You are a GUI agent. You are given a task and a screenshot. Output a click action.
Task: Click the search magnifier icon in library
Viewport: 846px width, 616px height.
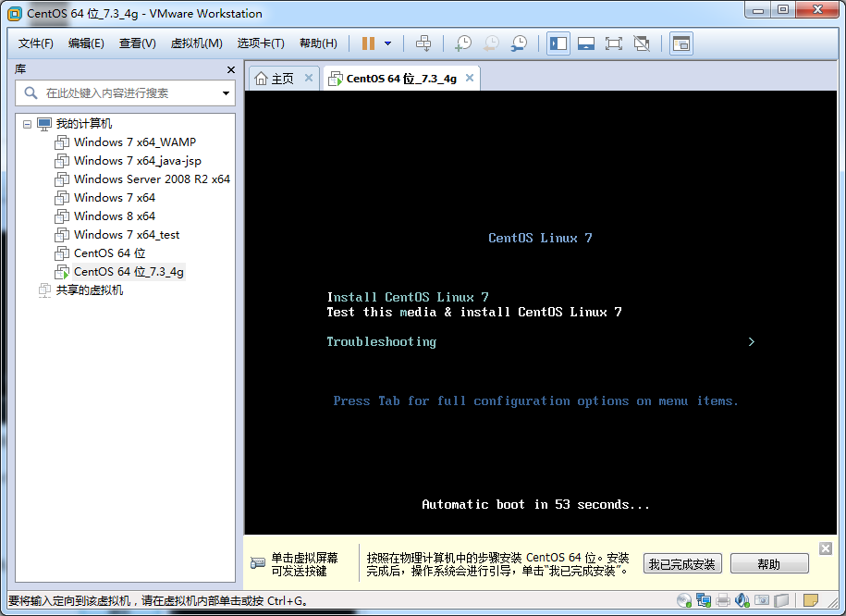pos(31,92)
